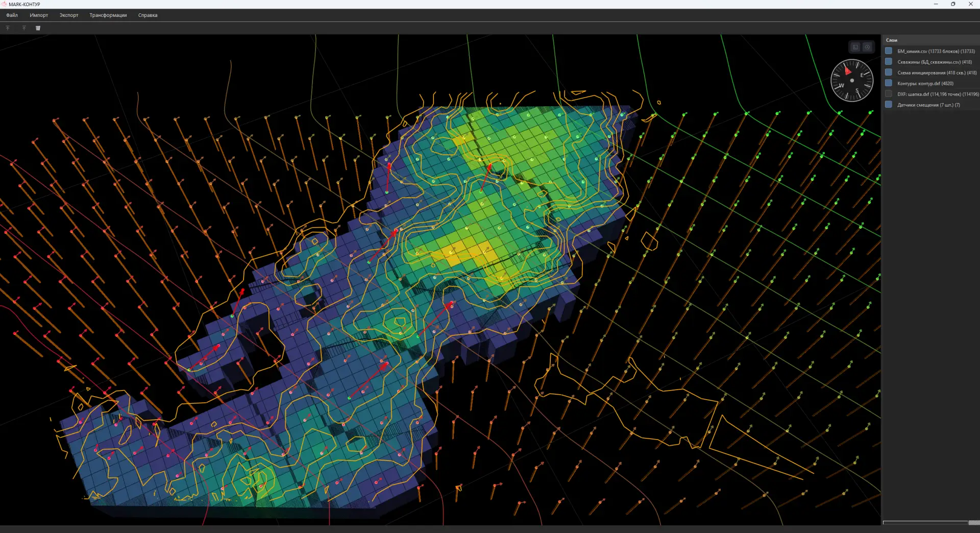Select the Скважины (БД_скважины.csv) (418) layer name
The width and height of the screenshot is (980, 533).
pos(935,62)
